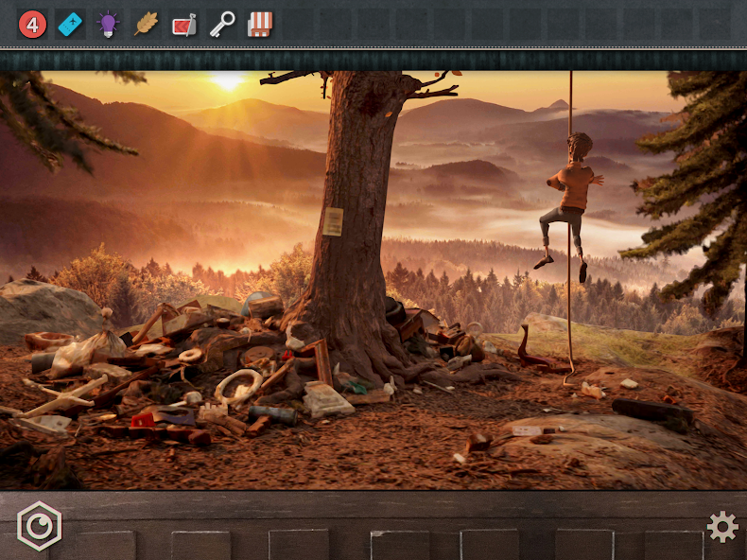Click the dark log on the right

(651, 411)
